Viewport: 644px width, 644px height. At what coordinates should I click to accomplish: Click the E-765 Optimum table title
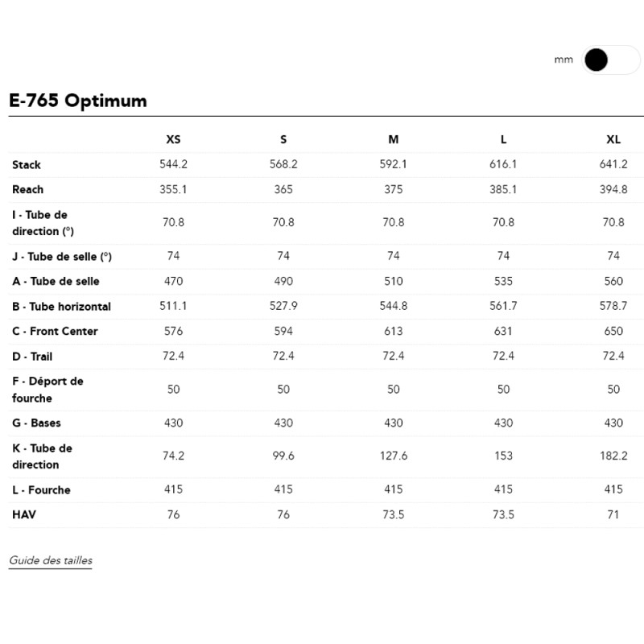tap(78, 101)
